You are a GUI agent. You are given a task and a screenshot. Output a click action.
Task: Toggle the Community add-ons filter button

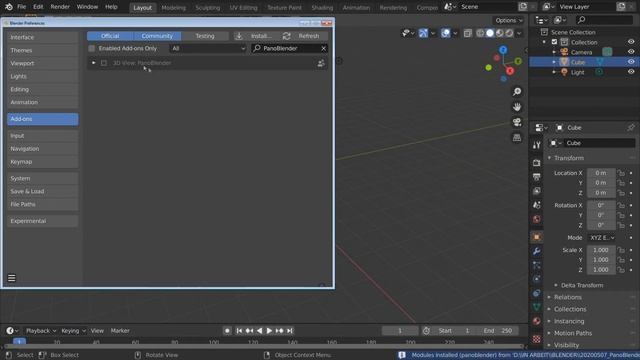pyautogui.click(x=157, y=36)
